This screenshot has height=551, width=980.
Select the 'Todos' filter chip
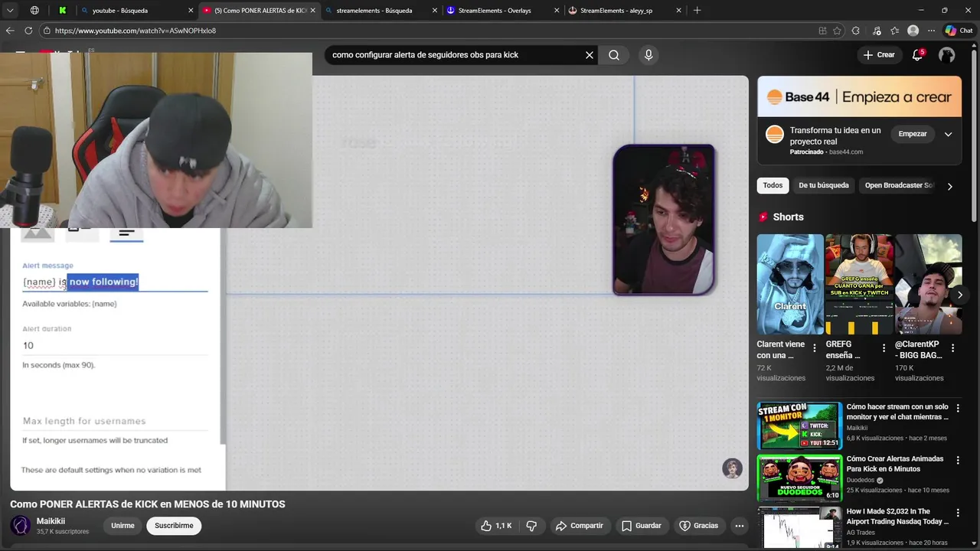pyautogui.click(x=773, y=185)
